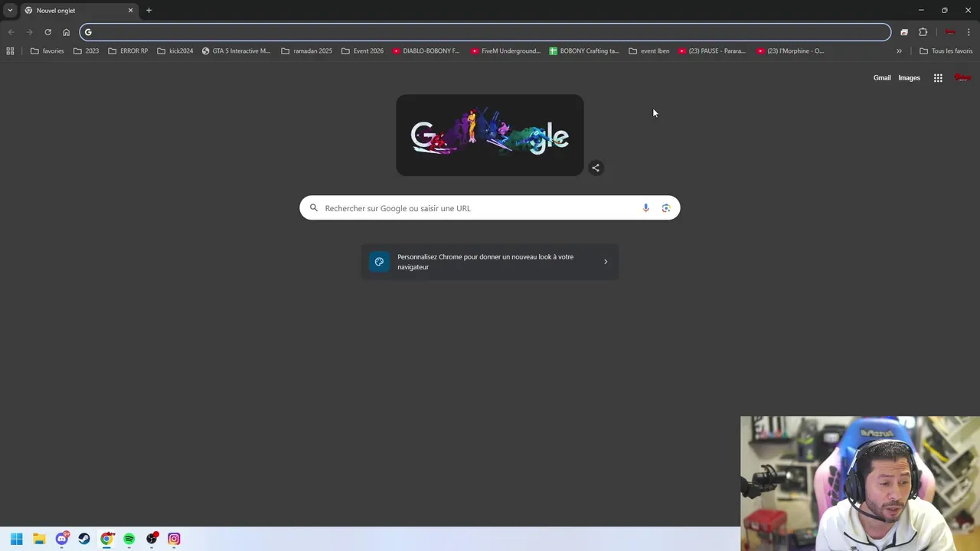The image size is (980, 551).
Task: Open the new tab plus button
Action: pos(149,10)
